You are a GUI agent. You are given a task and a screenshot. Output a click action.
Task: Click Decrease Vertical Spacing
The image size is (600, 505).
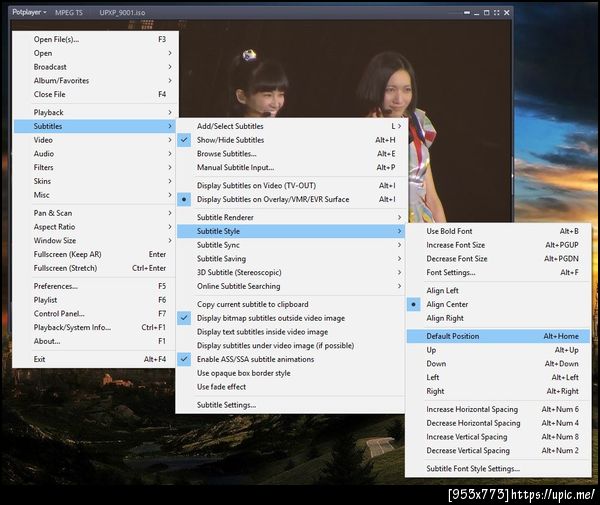(x=498, y=451)
